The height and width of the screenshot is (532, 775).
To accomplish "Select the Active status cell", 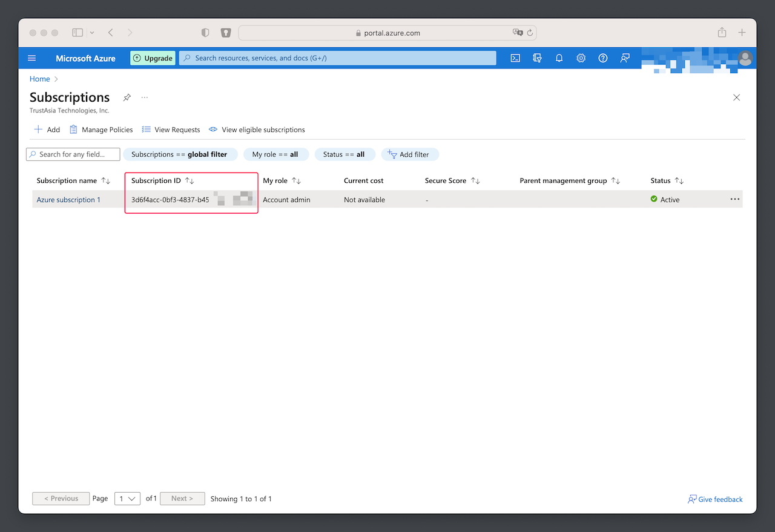I will tap(665, 200).
